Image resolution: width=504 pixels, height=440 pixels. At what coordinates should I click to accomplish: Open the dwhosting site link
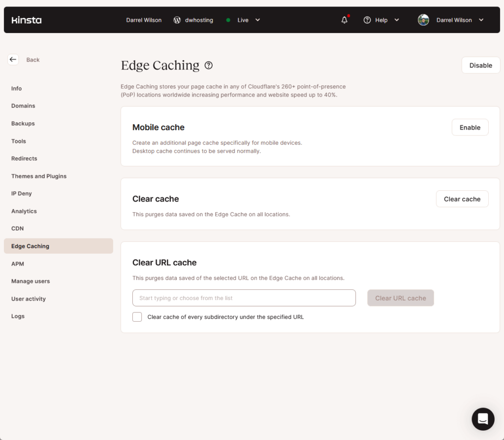[199, 20]
